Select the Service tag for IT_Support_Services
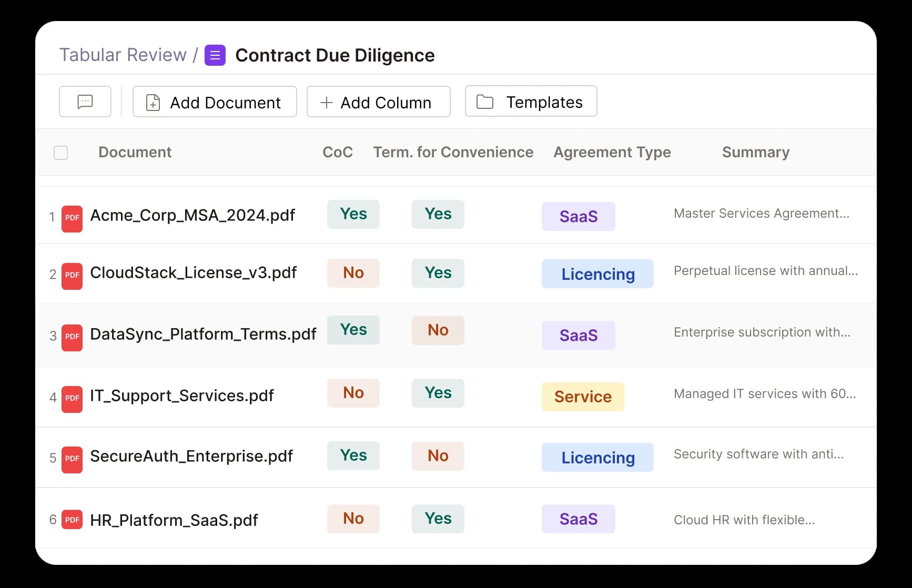Screen dimensions: 912x588 [583, 397]
